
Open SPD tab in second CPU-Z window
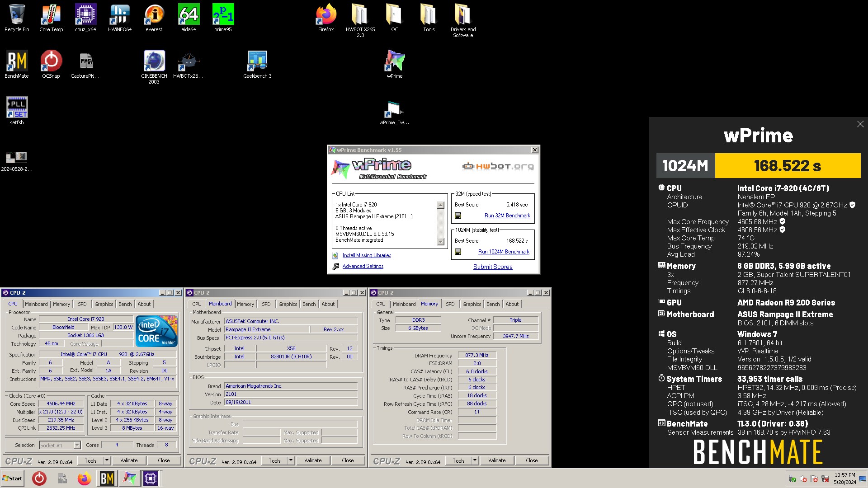[x=266, y=304]
